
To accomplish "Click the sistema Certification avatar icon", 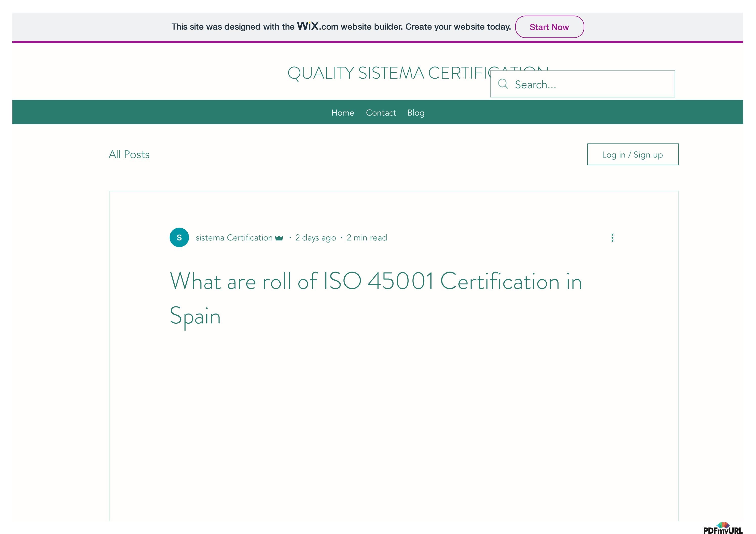I will [179, 237].
